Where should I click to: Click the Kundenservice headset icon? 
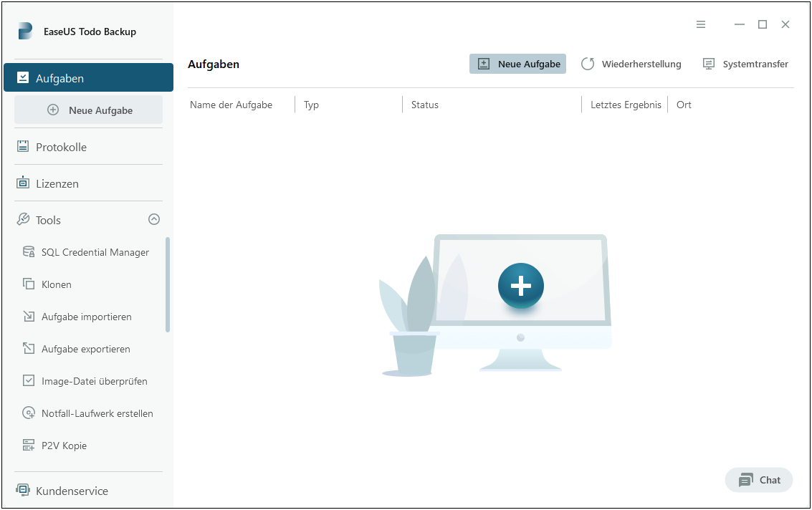click(x=23, y=490)
